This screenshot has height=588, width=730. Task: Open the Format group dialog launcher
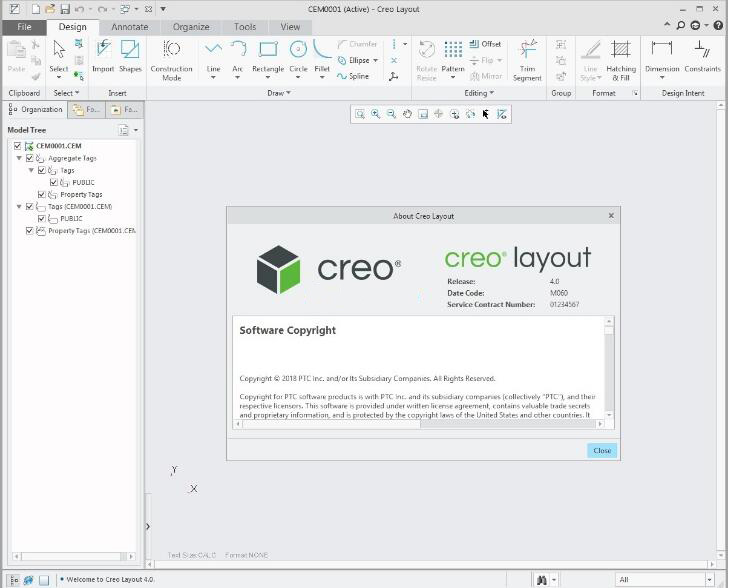tap(635, 94)
